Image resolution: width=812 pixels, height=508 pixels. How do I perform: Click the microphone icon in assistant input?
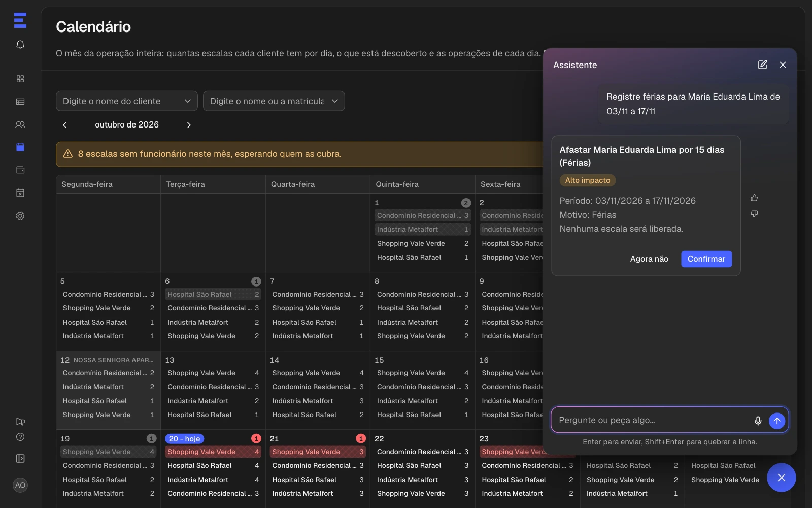click(x=758, y=421)
